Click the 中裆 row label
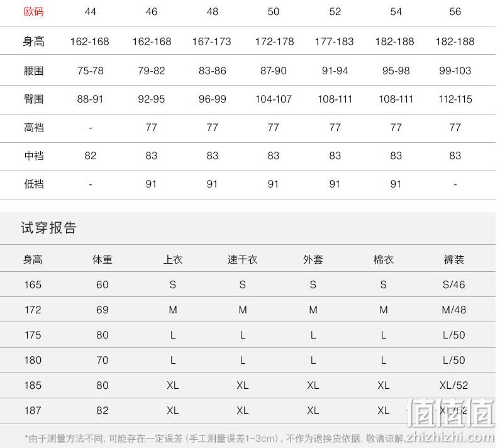Image resolution: width=500 pixels, height=448 pixels. 33,155
